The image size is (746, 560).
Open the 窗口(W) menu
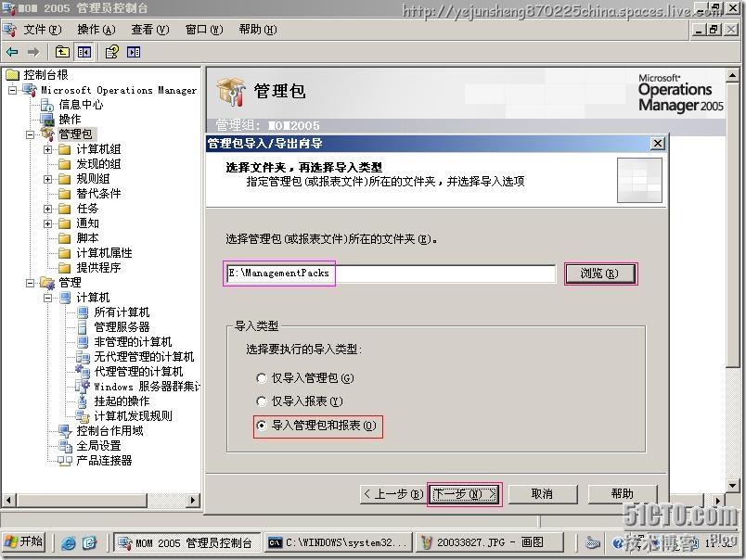[204, 30]
